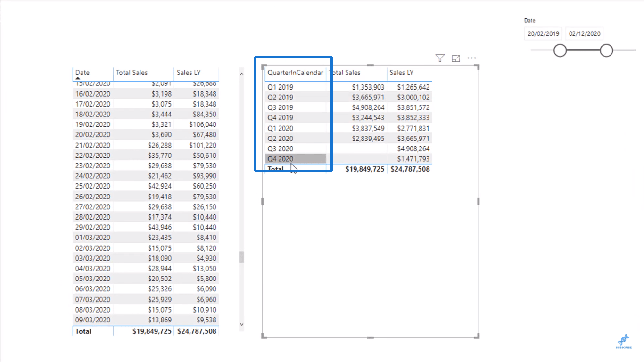
Task: Click the right-middle resize handle of quarter visual
Action: coord(479,201)
